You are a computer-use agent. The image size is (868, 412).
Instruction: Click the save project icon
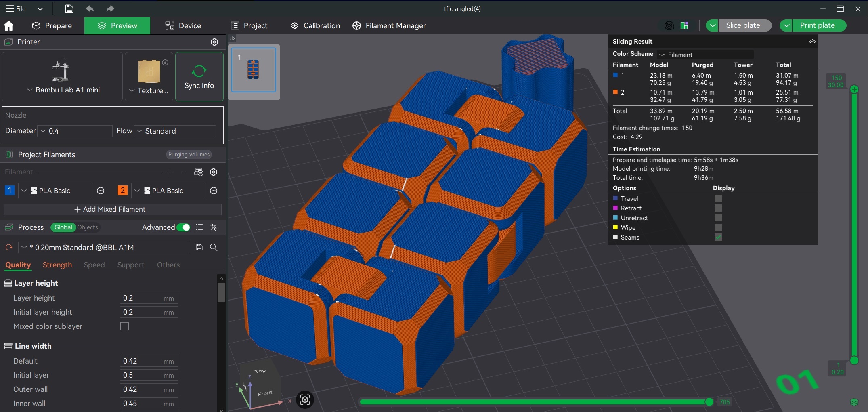[x=69, y=8]
